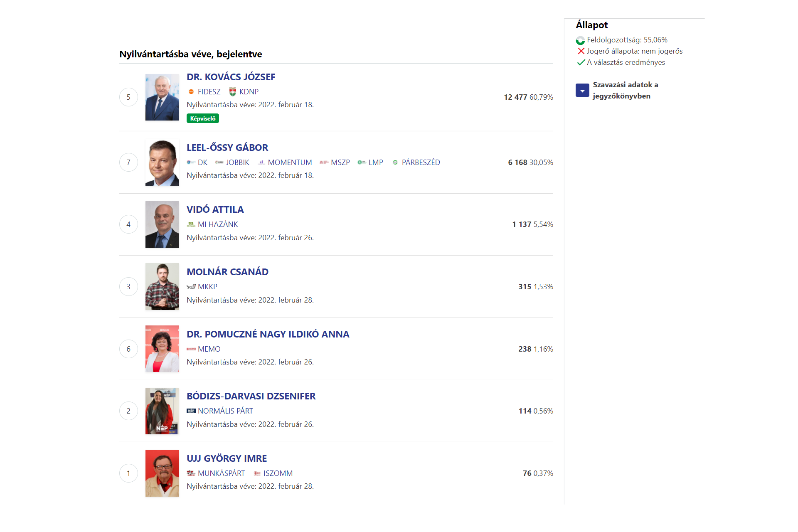798x532 pixels.
Task: Click the MOMENTUM party link
Action: [290, 163]
